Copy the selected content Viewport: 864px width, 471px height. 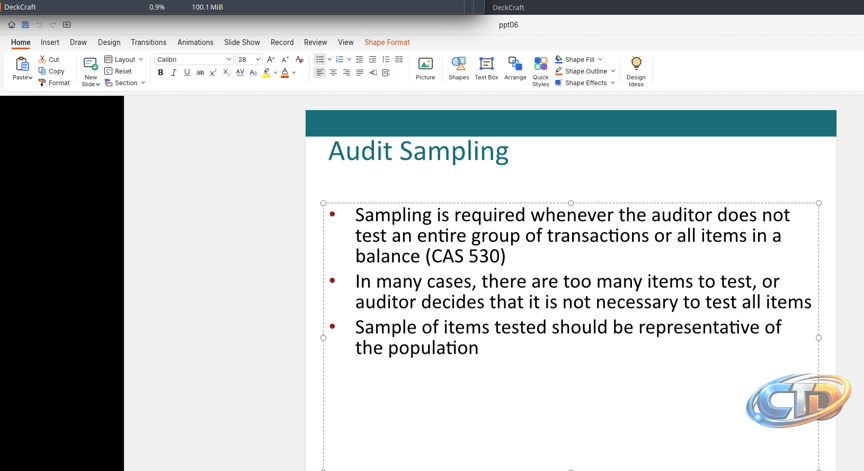click(51, 71)
